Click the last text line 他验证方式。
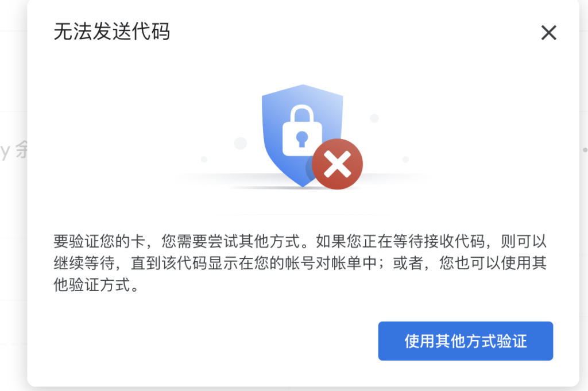This screenshot has width=588, height=391. (96, 285)
